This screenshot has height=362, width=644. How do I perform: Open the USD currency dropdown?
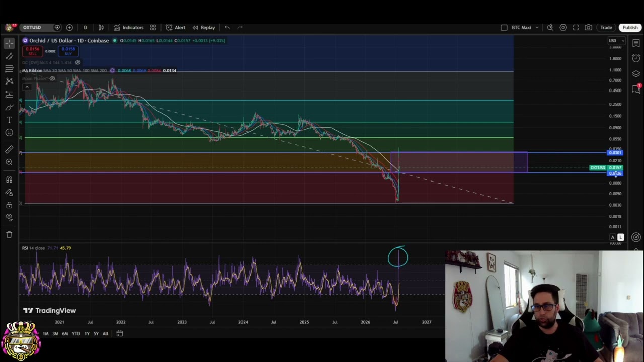point(616,41)
